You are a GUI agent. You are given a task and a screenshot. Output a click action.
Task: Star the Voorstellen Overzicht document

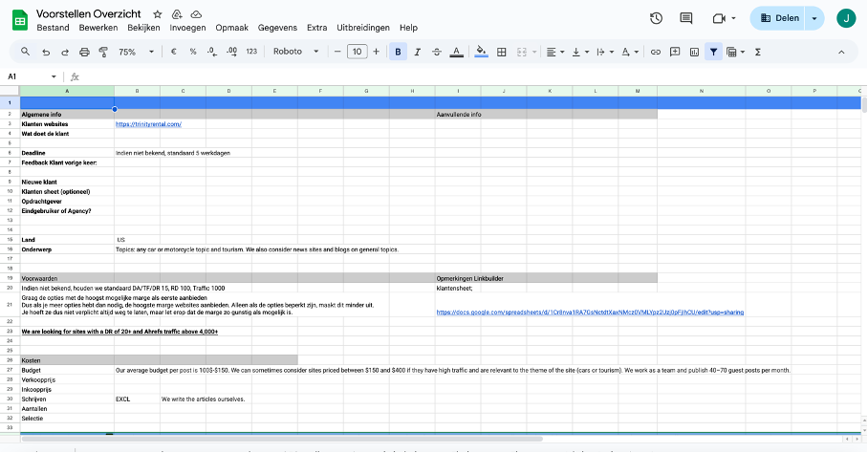[x=158, y=15]
